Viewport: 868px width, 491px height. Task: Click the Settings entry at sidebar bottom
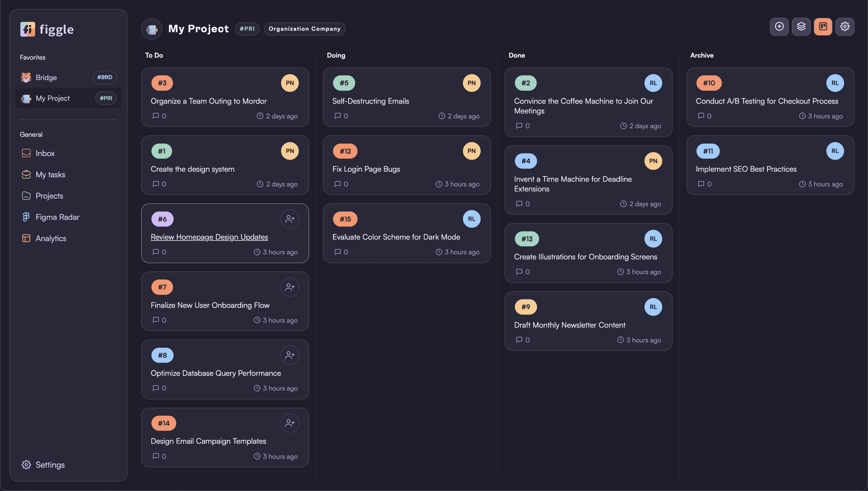pyautogui.click(x=50, y=465)
